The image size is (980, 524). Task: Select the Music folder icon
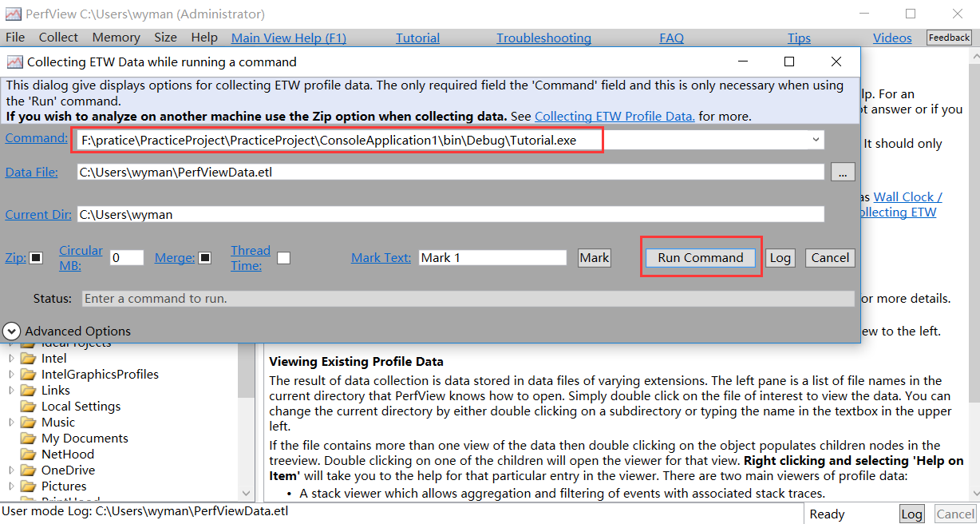point(29,423)
